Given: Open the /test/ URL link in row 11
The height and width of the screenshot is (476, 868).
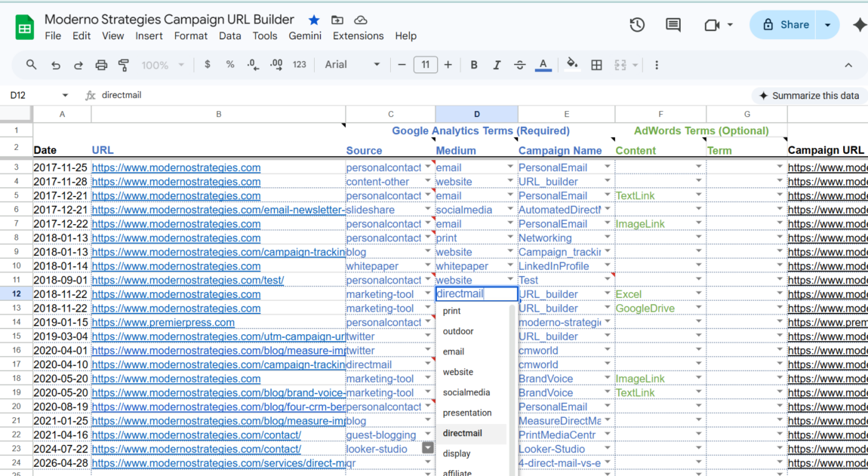Looking at the screenshot, I should coord(188,280).
